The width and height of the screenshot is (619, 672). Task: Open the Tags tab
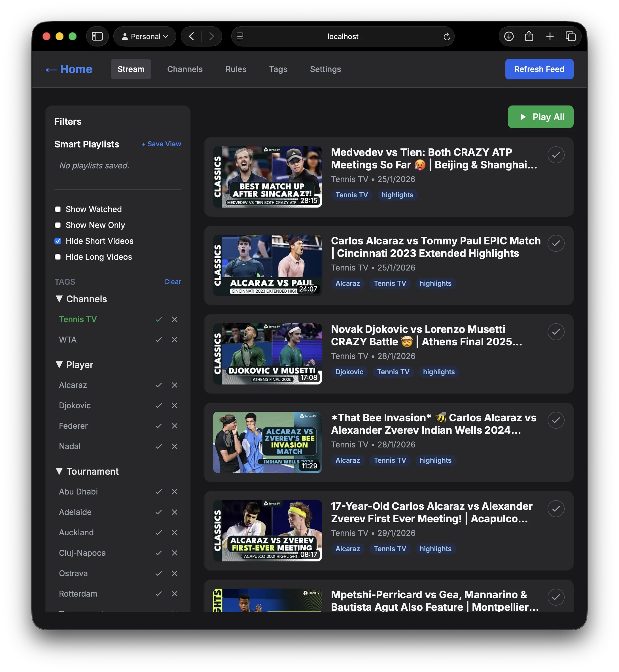(x=278, y=69)
